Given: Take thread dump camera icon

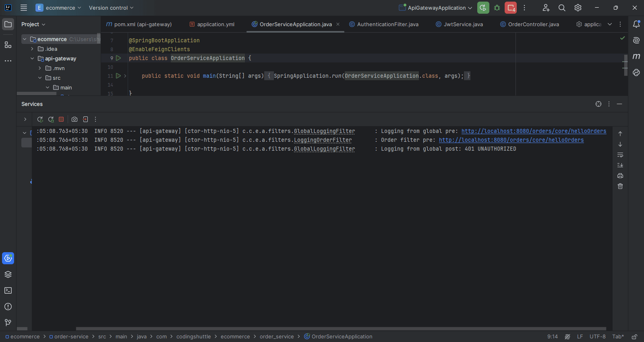Looking at the screenshot, I should point(75,119).
